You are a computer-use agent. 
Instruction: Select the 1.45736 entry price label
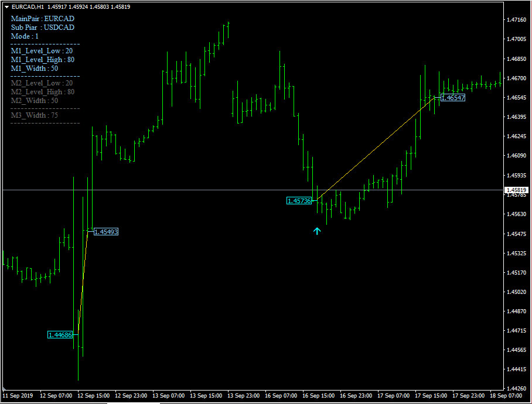299,201
